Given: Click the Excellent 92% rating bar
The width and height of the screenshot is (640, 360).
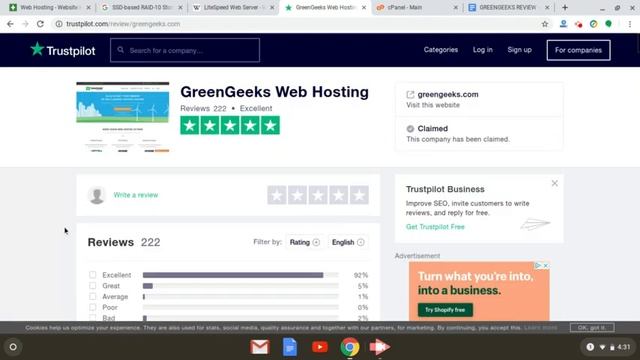Looking at the screenshot, I should click(x=240, y=275).
